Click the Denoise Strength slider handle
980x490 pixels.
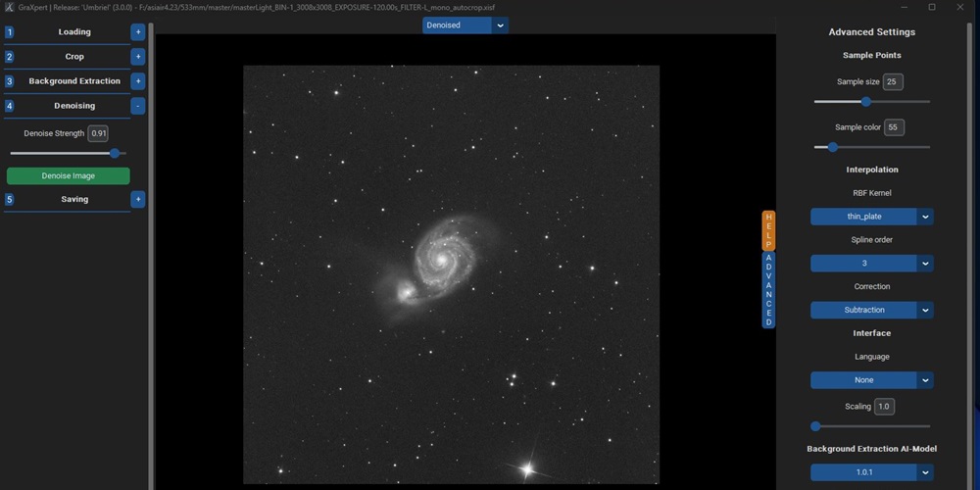pos(115,153)
